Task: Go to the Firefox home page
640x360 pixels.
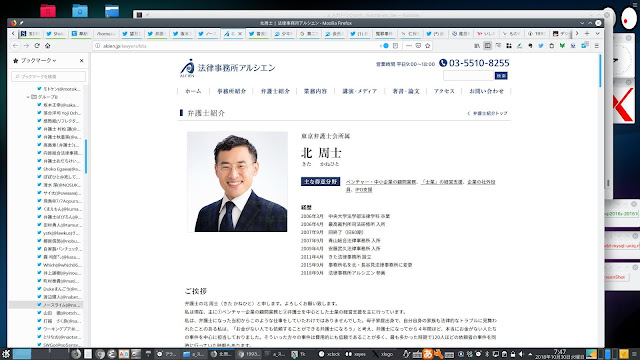Action: click(48, 46)
